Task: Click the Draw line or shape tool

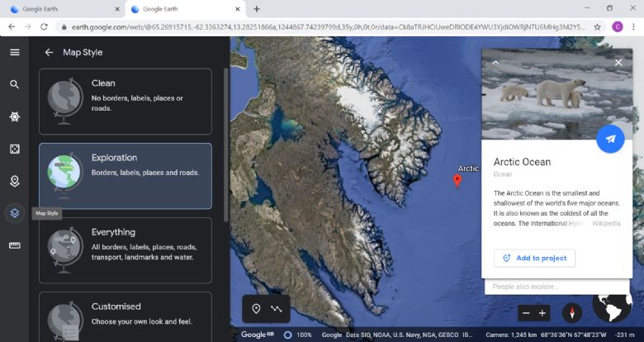Action: click(x=277, y=309)
